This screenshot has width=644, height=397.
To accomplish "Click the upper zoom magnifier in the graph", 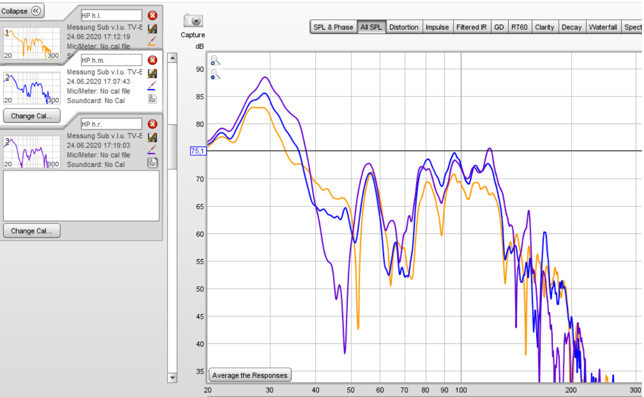I will click(x=215, y=61).
